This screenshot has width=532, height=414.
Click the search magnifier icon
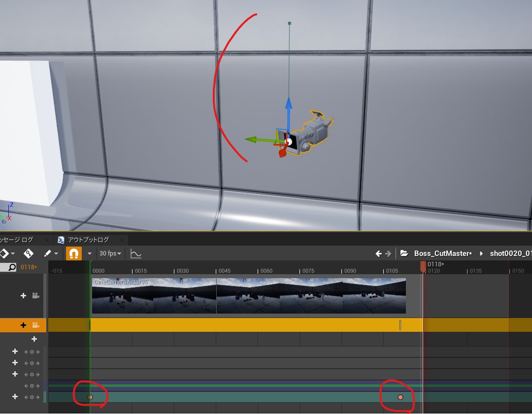[12, 267]
